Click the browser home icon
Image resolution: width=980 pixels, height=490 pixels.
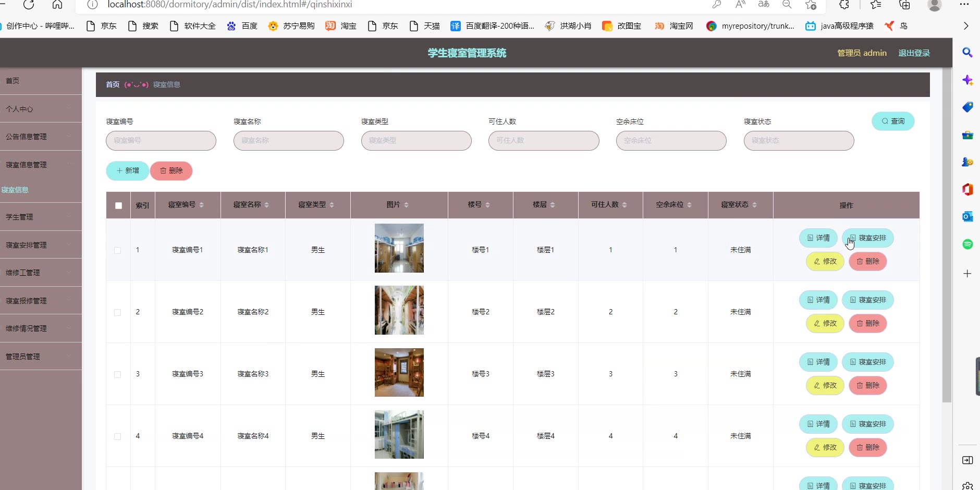tap(57, 5)
